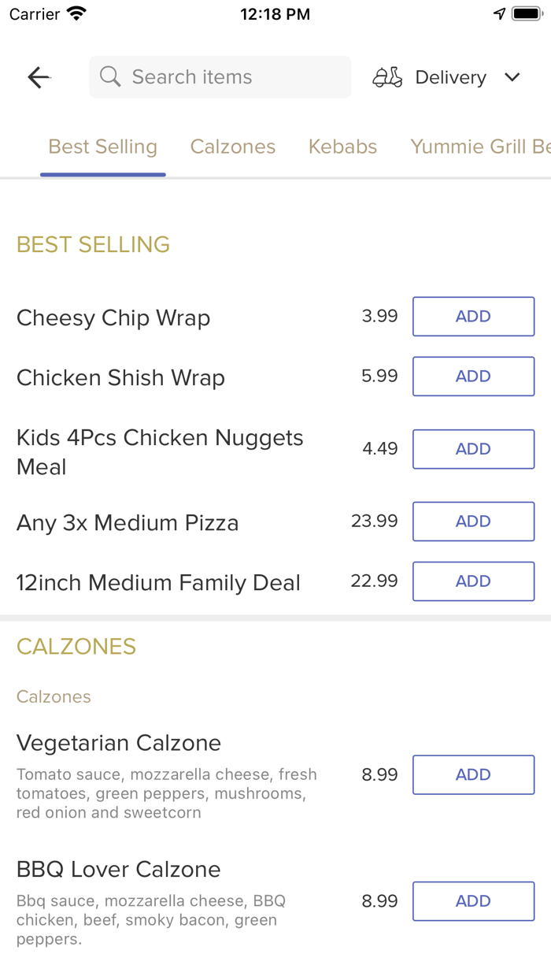Add Chicken Shish Wrap to order

[x=473, y=377]
